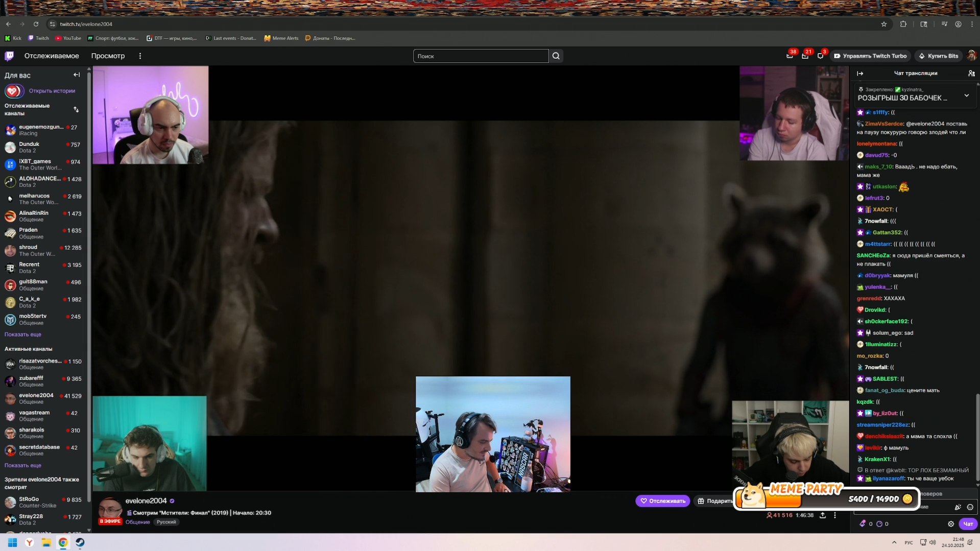Click the browser address bar URL

(x=86, y=24)
